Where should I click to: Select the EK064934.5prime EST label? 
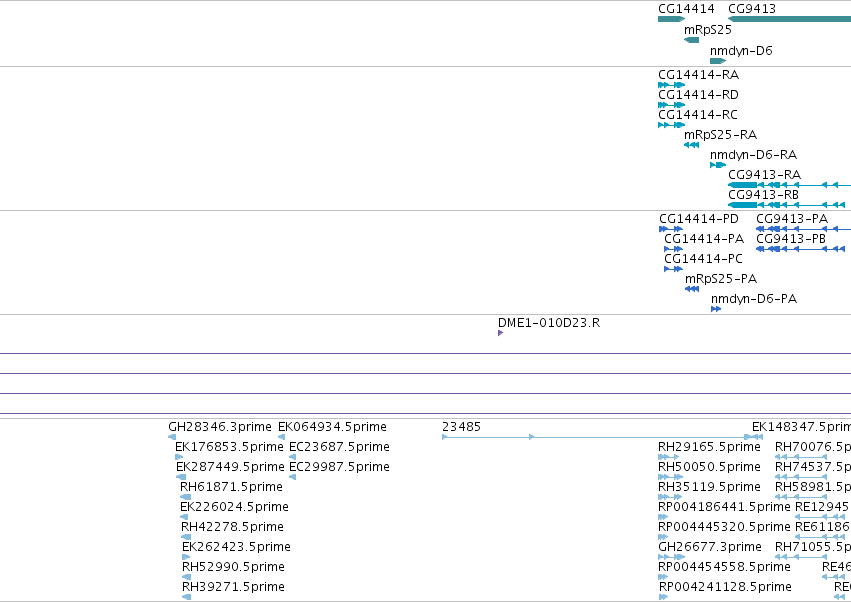332,427
